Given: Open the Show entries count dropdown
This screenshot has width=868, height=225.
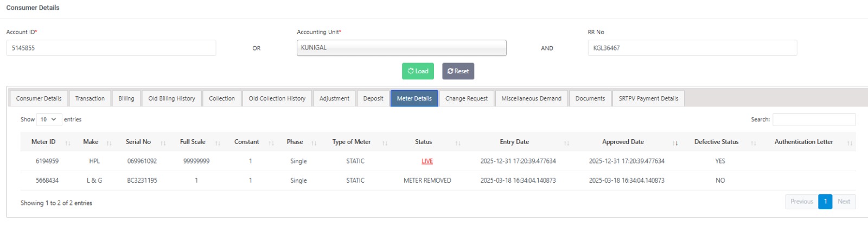Looking at the screenshot, I should pos(48,120).
